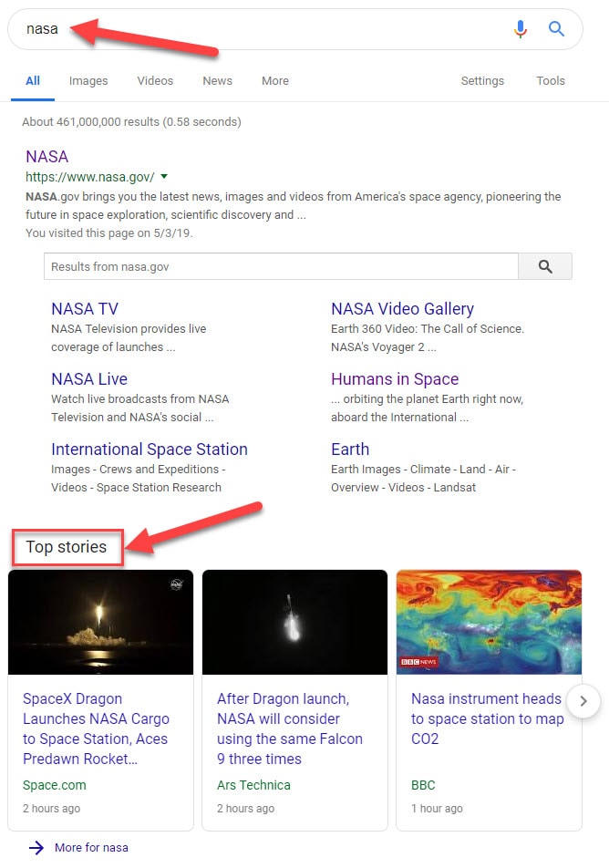Click inside the Results from nasa.gov search field
This screenshot has height=868, width=609.
274,265
